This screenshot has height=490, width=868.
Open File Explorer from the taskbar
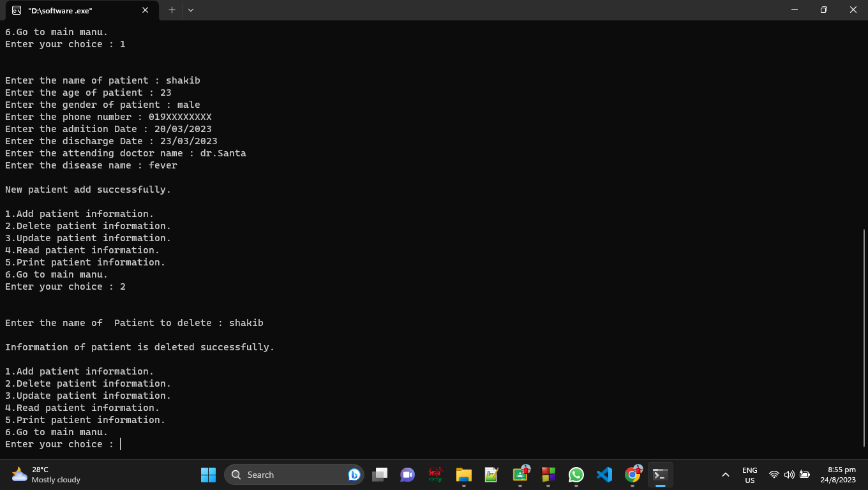463,474
